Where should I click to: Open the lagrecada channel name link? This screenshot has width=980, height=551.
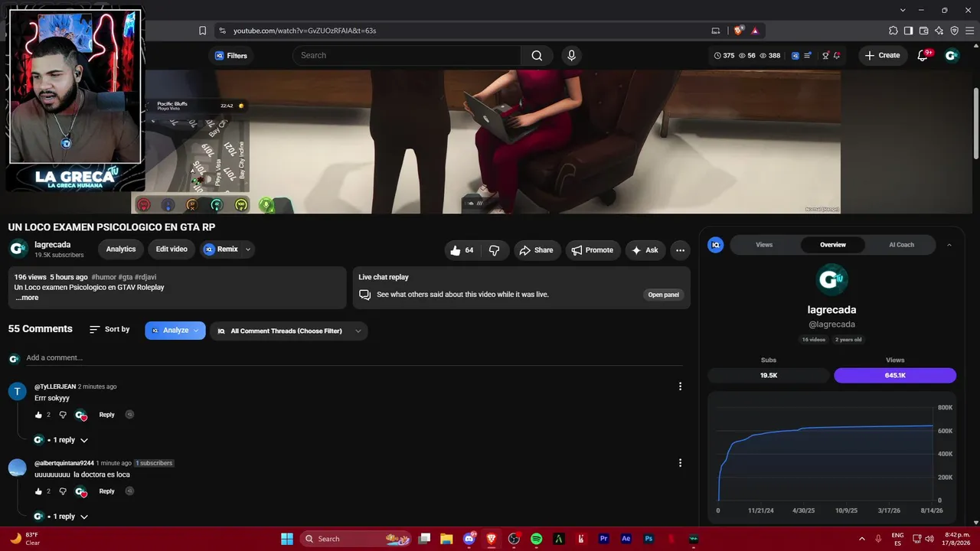pos(52,245)
